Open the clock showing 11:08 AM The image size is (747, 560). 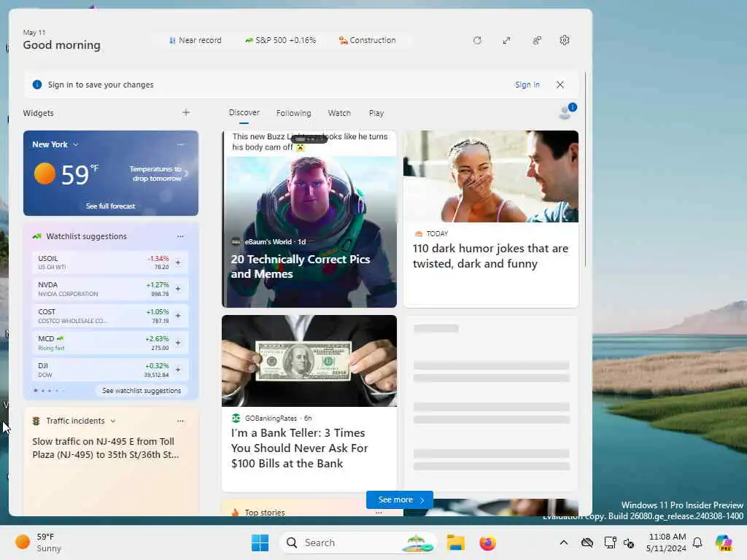[x=667, y=542]
